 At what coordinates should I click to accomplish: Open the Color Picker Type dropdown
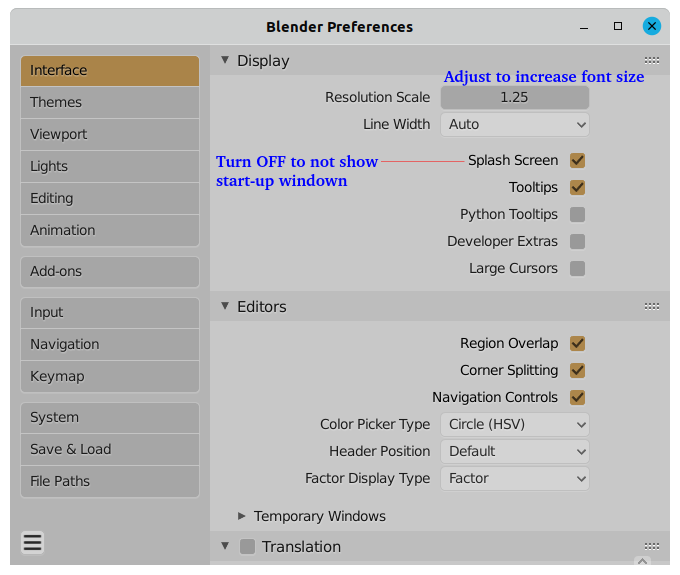[x=515, y=424]
